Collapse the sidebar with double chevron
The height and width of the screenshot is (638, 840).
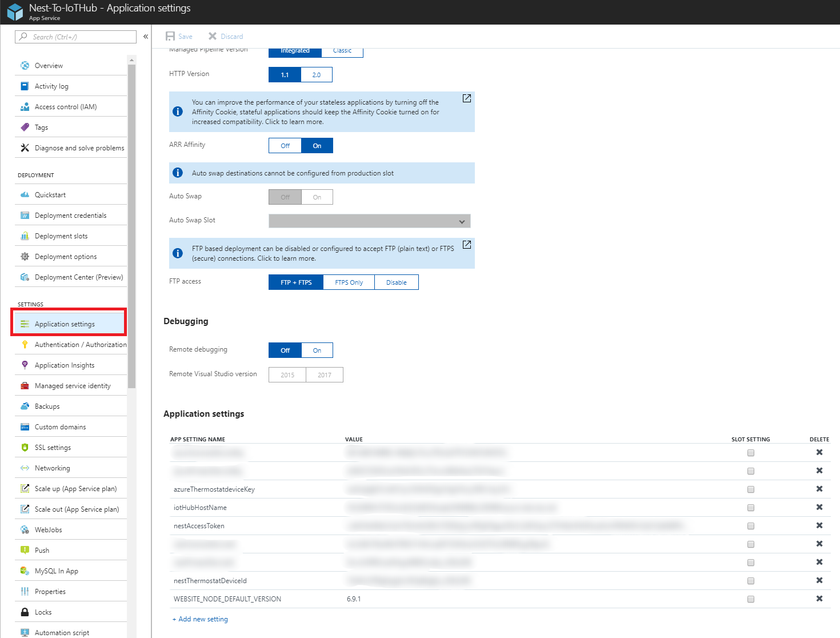(146, 37)
